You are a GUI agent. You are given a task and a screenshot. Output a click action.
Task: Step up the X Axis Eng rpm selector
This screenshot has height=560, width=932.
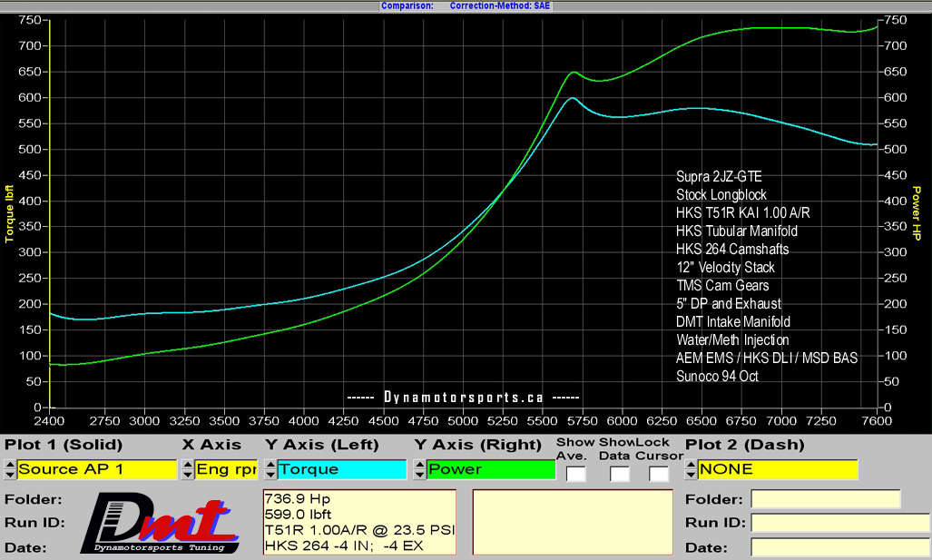click(x=188, y=465)
